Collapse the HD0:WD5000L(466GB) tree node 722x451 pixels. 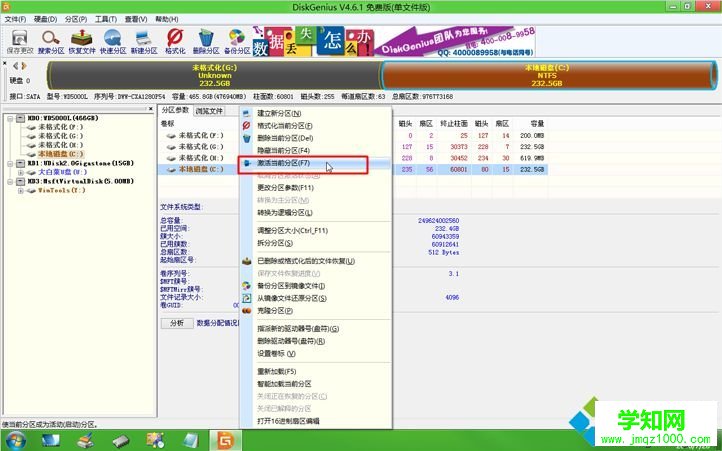click(x=10, y=118)
